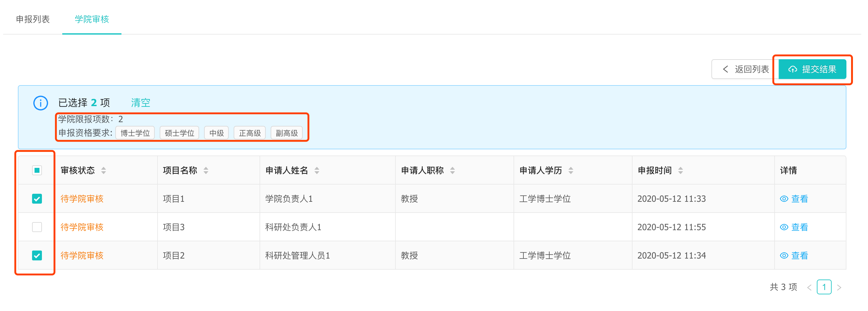Click the eye icon for 项目2
This screenshot has width=868, height=311.
tap(784, 255)
